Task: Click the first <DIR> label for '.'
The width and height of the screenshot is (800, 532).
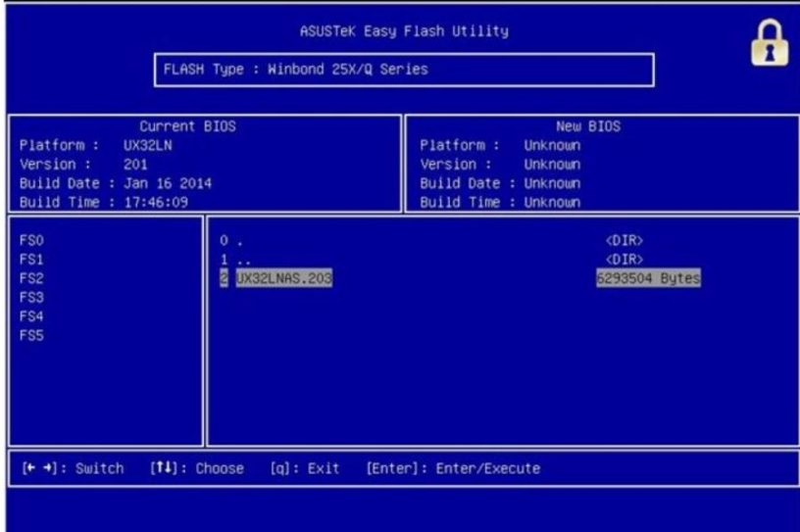Action: tap(624, 240)
